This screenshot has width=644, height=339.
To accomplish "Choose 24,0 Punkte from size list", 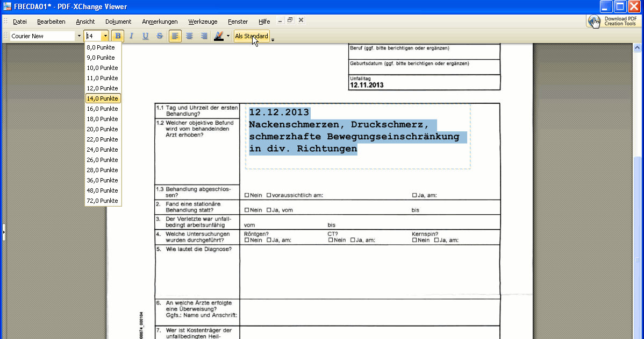I will 103,150.
